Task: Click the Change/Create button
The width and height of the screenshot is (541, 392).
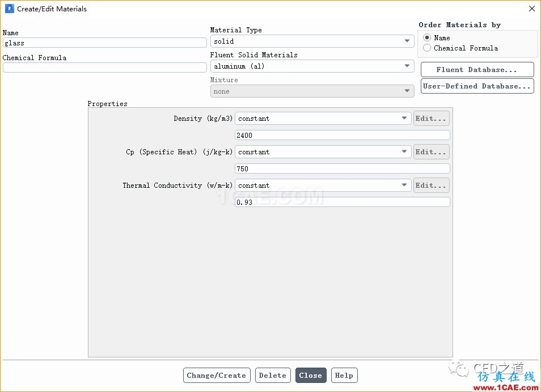Action: pyautogui.click(x=217, y=376)
